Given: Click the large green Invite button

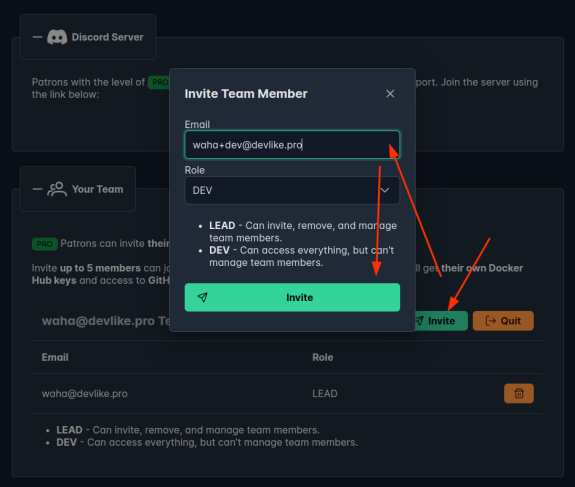Looking at the screenshot, I should [x=292, y=297].
